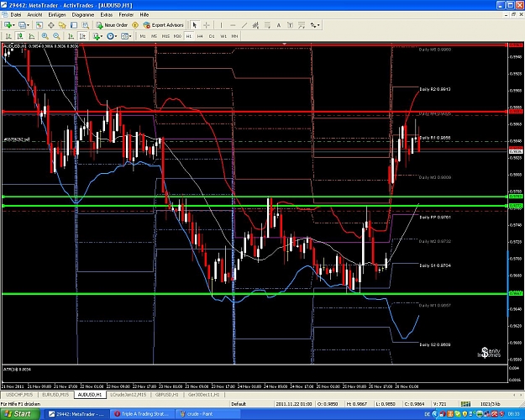Select the trendline drawing tool
This screenshot has width=525, height=420.
[244, 25]
